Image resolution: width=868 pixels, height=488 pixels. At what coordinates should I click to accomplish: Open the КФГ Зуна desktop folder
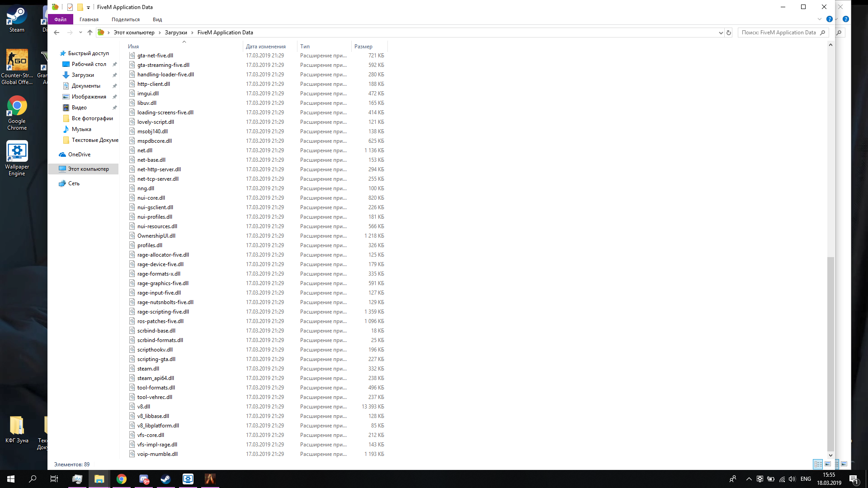[17, 430]
